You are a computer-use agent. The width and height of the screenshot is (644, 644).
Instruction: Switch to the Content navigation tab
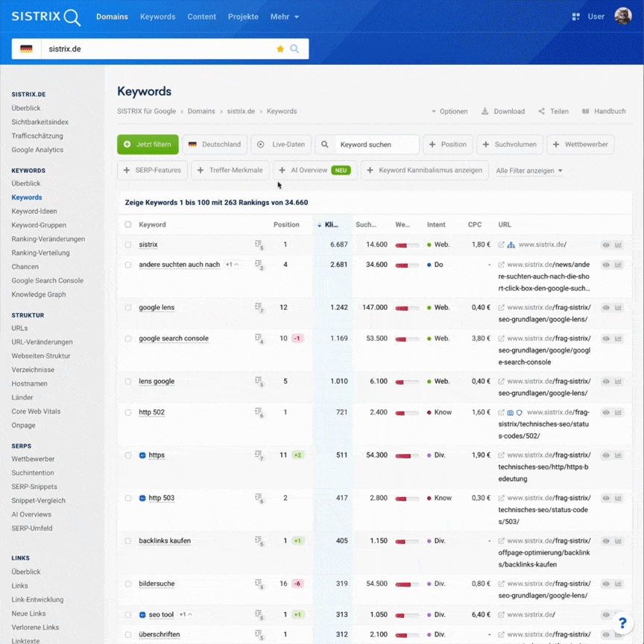201,16
